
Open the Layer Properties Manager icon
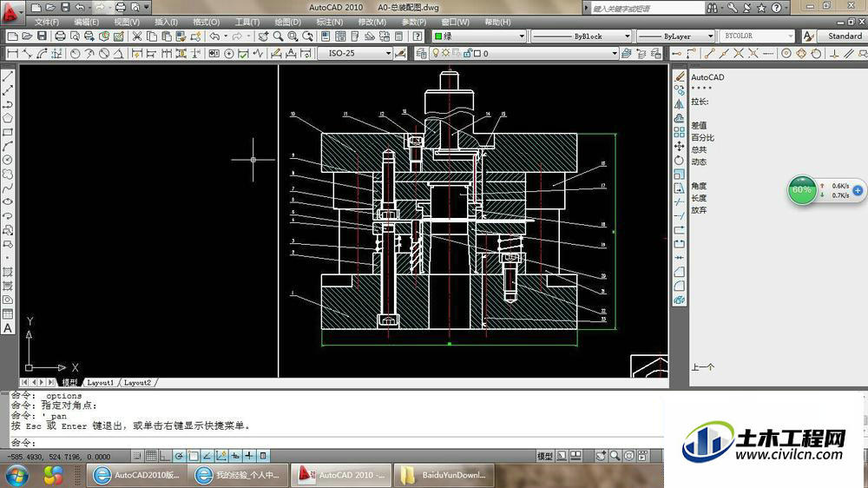click(x=421, y=53)
